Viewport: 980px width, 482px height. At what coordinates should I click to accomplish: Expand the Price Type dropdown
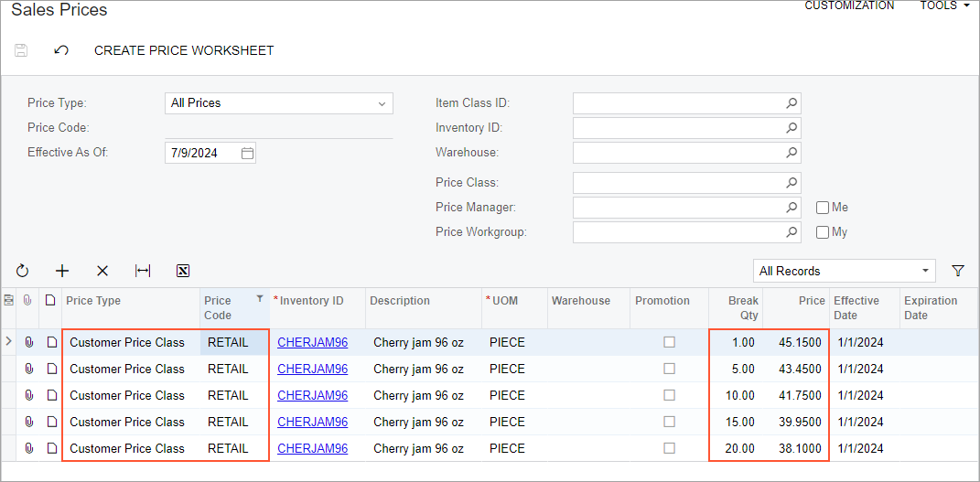(x=382, y=103)
